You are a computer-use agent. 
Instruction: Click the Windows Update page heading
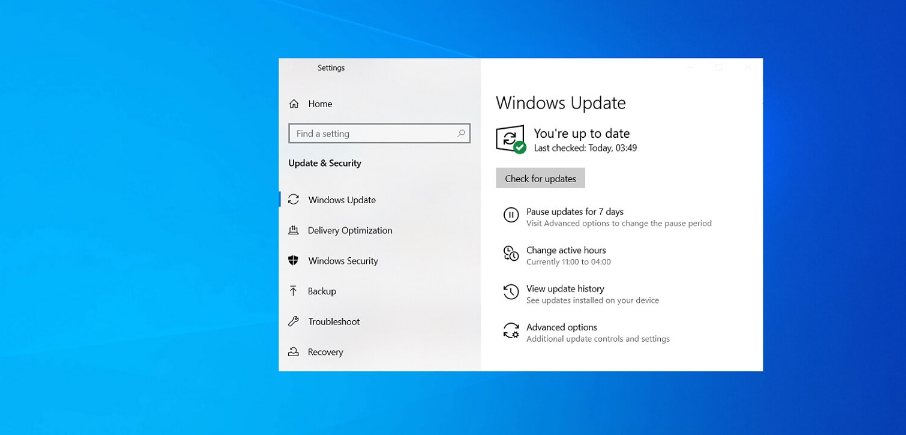[x=560, y=103]
